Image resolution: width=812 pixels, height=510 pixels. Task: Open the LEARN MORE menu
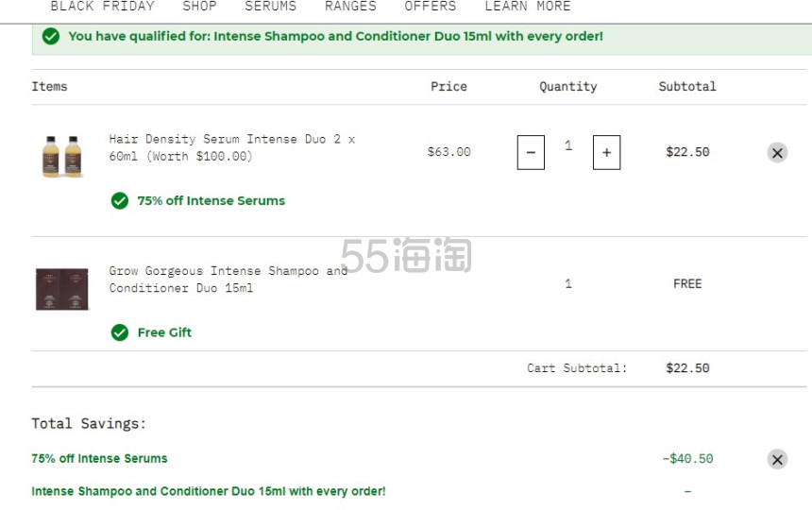click(528, 7)
